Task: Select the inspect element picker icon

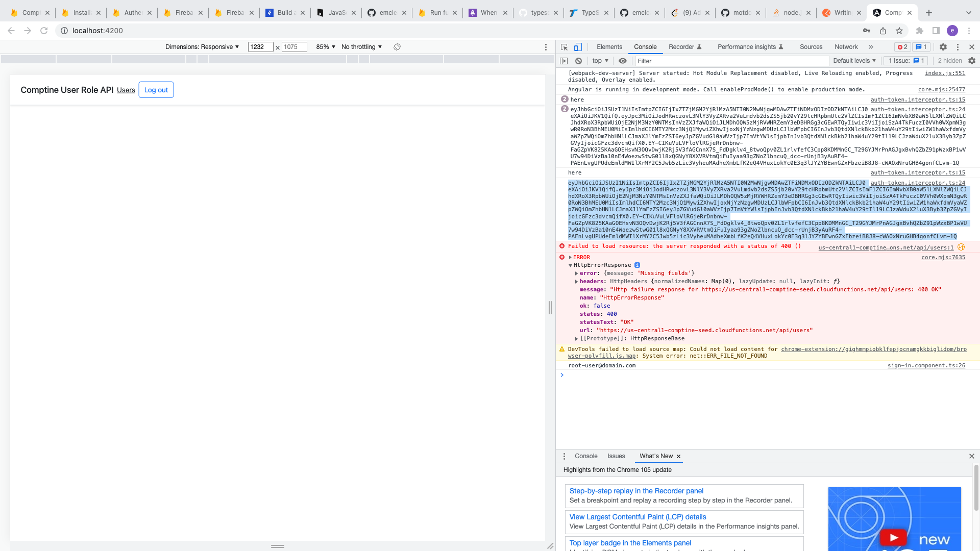Action: coord(563,47)
